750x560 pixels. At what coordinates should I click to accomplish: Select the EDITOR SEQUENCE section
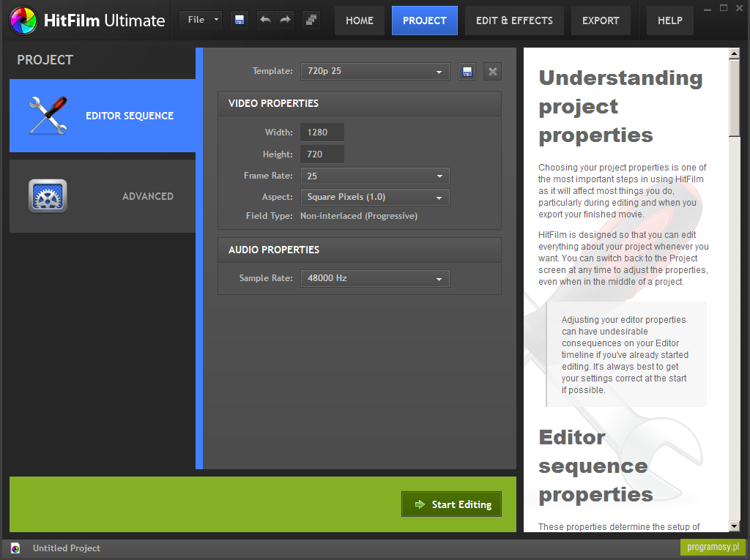coord(103,116)
